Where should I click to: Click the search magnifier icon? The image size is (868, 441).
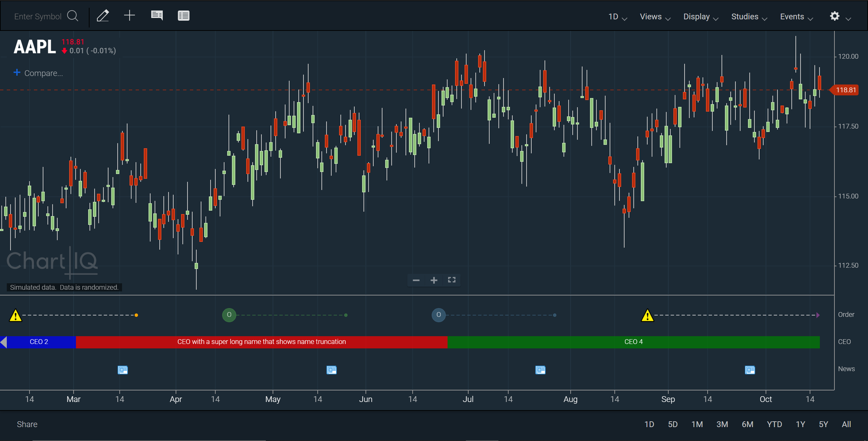click(x=73, y=16)
